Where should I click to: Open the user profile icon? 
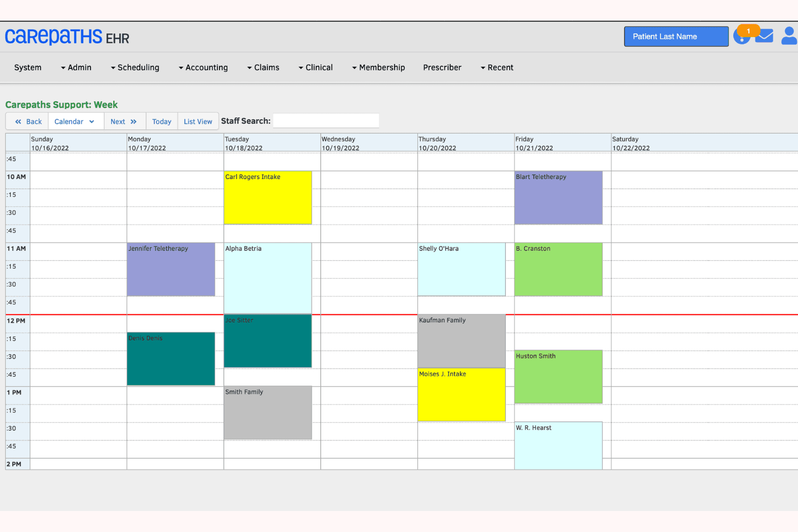coord(789,36)
